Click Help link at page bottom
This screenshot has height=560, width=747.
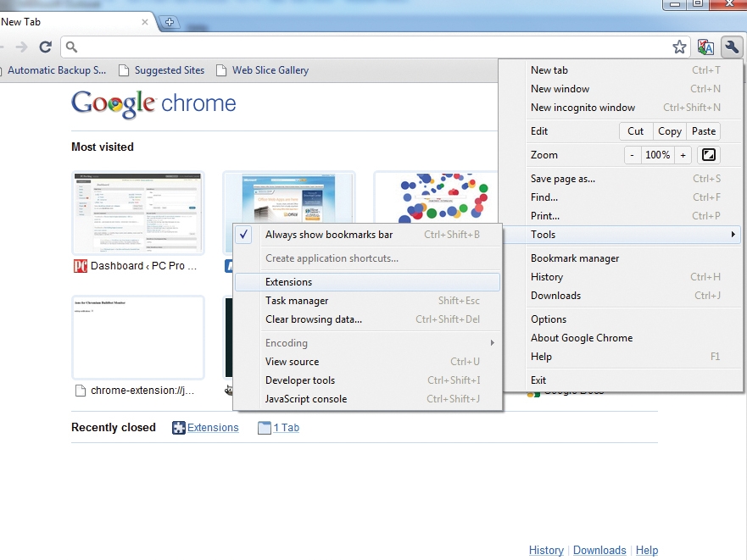tap(646, 550)
